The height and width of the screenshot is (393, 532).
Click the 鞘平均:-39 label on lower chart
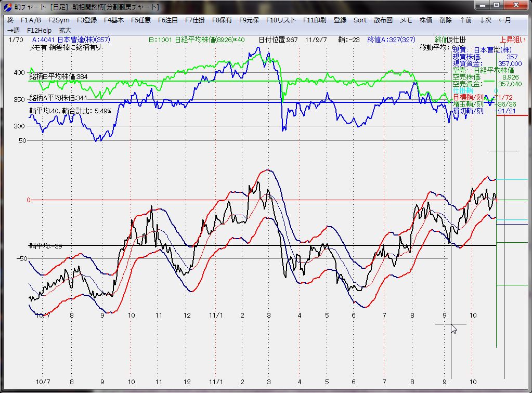point(45,246)
